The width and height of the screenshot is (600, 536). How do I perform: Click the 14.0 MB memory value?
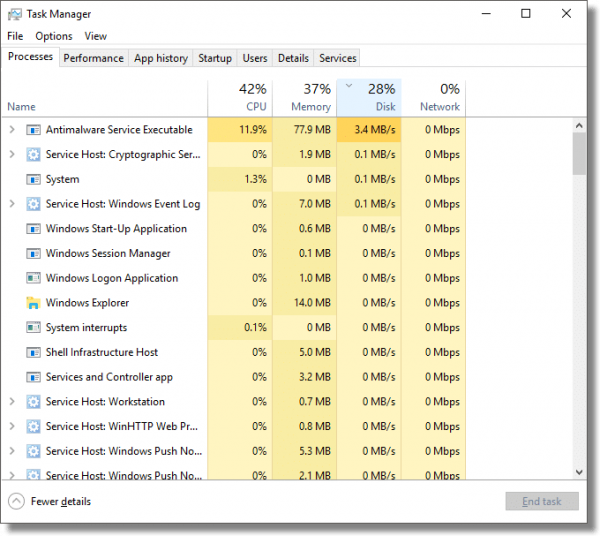pos(312,303)
